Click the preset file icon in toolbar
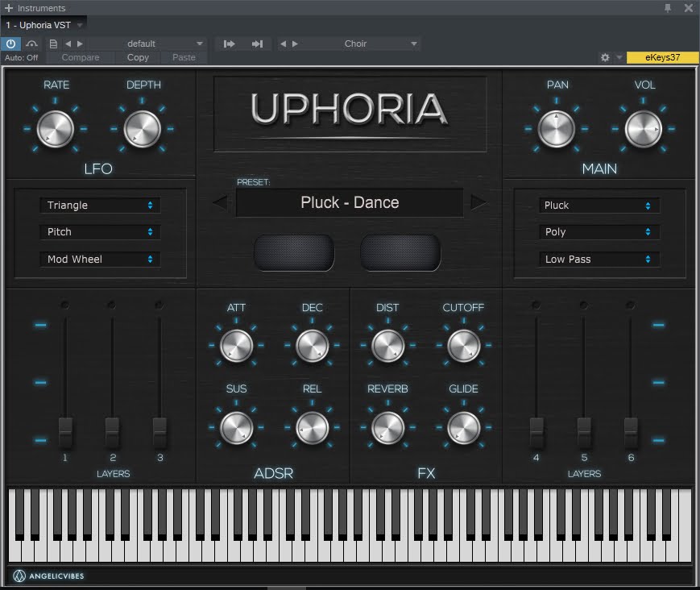The height and width of the screenshot is (590, 700). click(53, 44)
